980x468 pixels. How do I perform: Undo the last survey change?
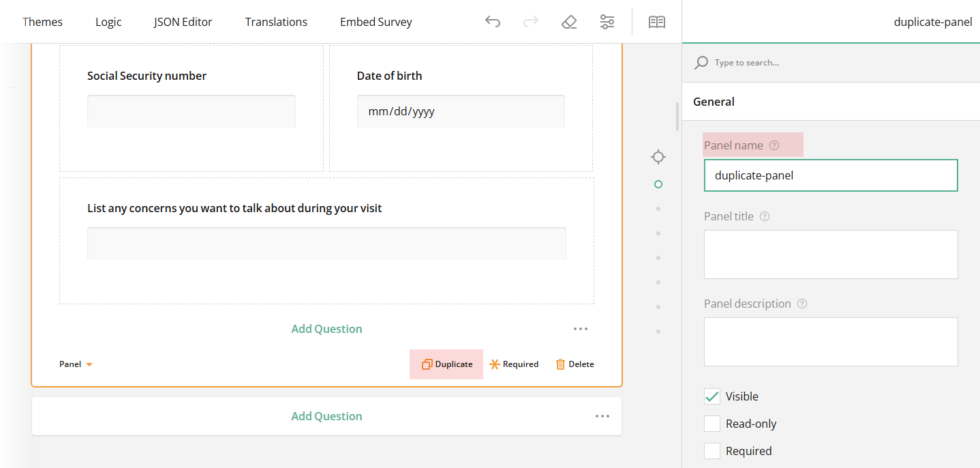point(493,21)
